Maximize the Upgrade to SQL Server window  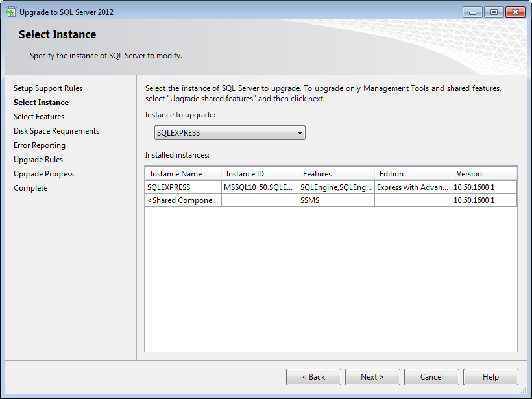tap(494, 12)
